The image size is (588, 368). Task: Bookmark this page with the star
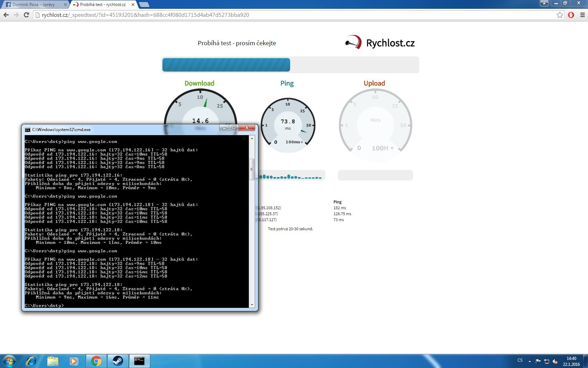tap(560, 15)
